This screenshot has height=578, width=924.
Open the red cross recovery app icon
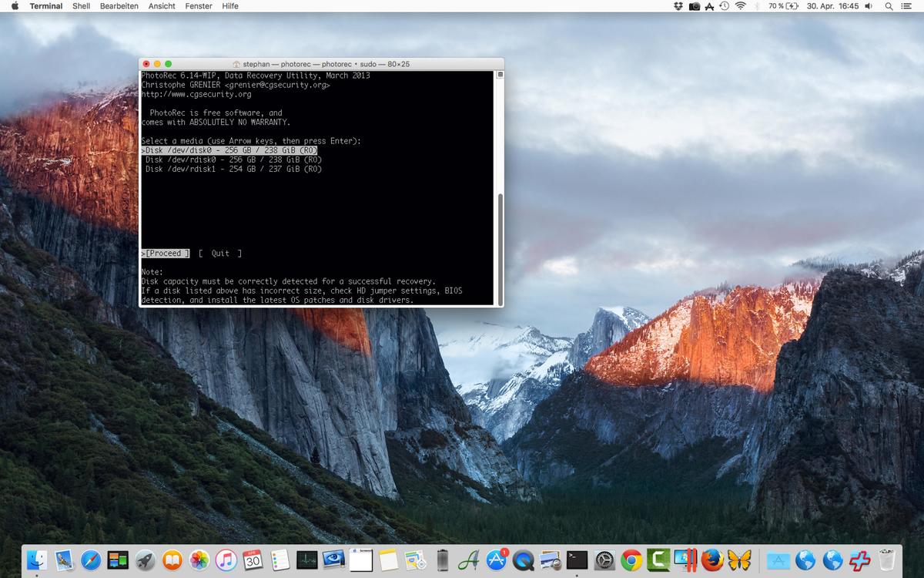(859, 560)
